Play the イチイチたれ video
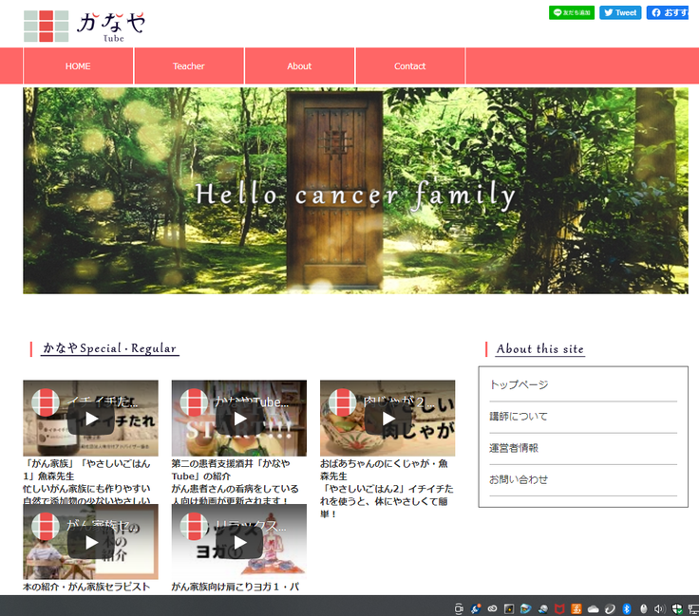The width and height of the screenshot is (699, 616). (91, 419)
